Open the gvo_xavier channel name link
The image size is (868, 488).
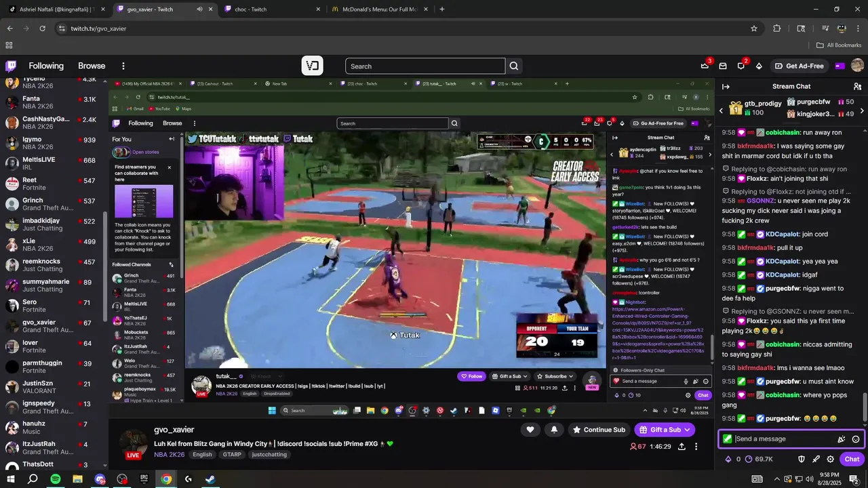(x=174, y=430)
